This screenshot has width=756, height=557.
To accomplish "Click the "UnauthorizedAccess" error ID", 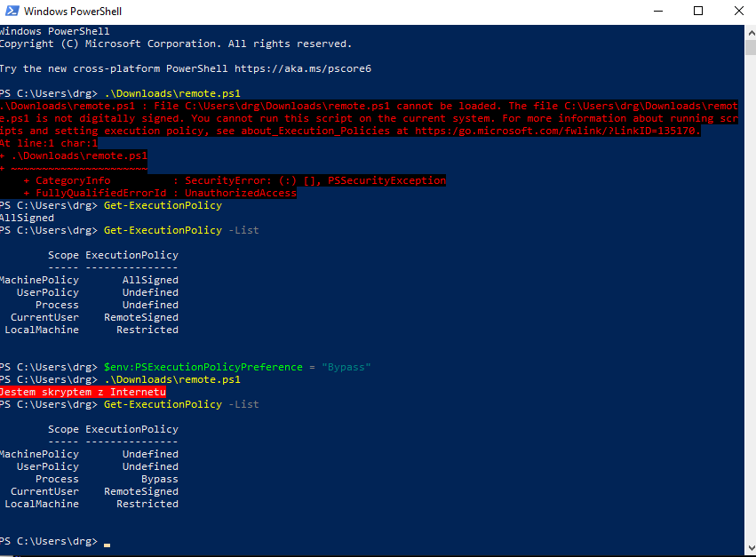I will (241, 193).
